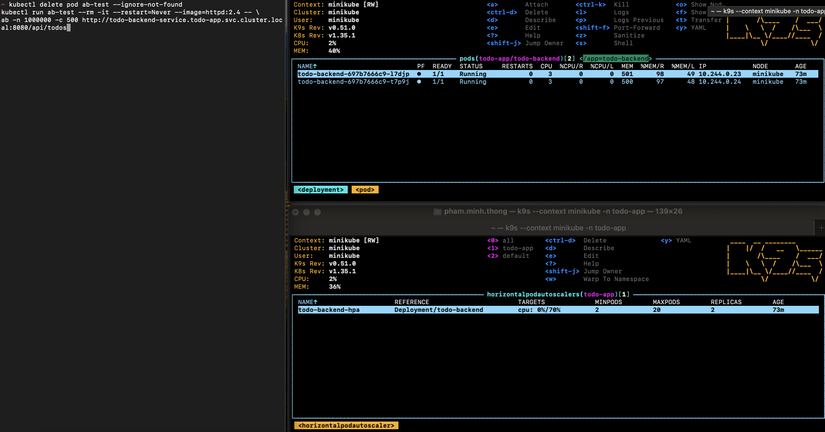Click the READY column header in the pods table
This screenshot has width=825, height=432.
coord(442,66)
